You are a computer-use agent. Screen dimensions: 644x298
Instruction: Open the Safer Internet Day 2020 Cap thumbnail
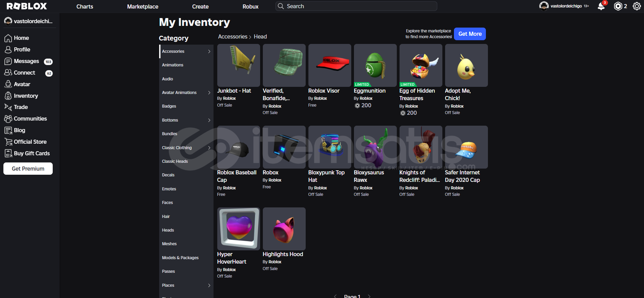tap(467, 147)
